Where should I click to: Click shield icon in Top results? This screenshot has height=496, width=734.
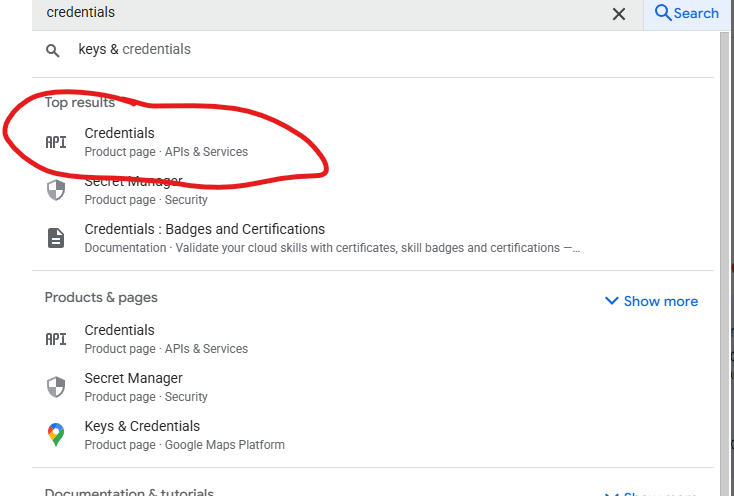(x=56, y=190)
